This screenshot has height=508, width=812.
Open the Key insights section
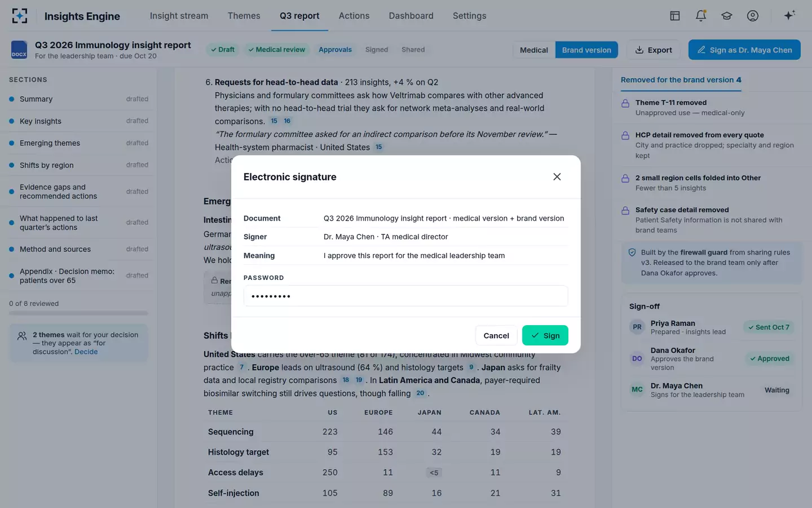78,121
